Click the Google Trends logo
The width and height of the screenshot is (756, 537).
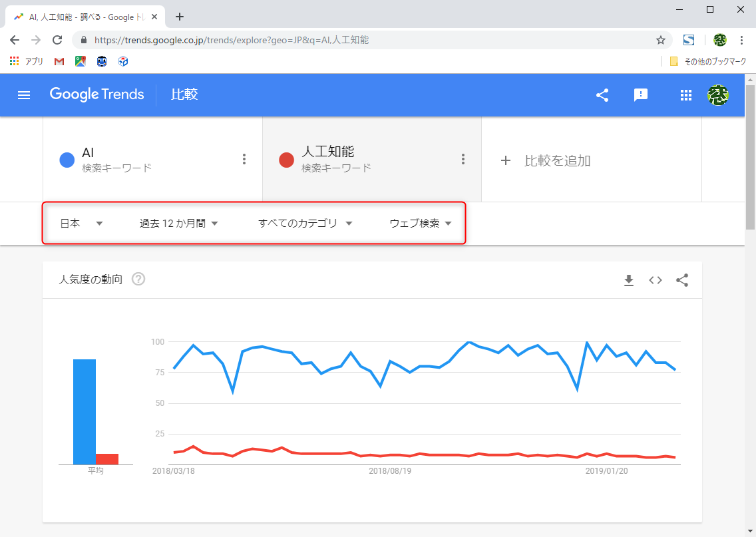tap(96, 94)
